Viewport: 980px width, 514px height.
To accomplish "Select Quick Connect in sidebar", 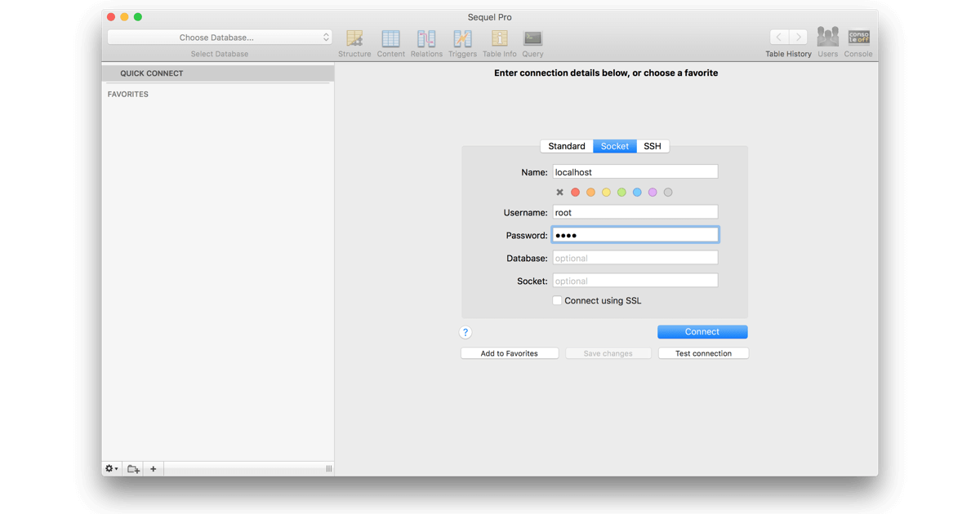I will coord(218,73).
